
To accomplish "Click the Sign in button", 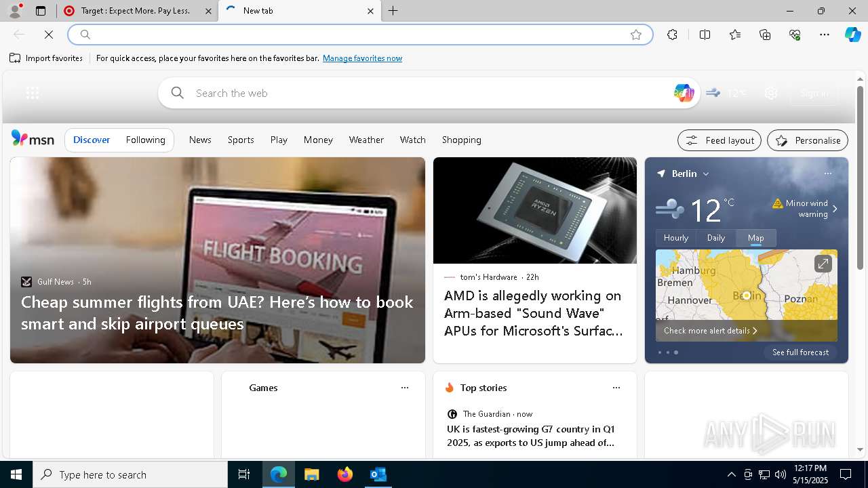I will pyautogui.click(x=814, y=94).
